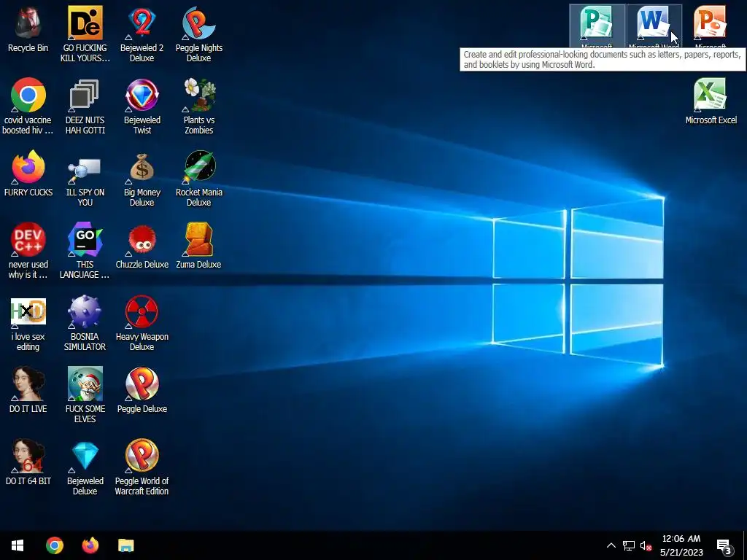Click the 'Microsoft Excel' icon label text
This screenshot has height=560, width=747.
(711, 120)
